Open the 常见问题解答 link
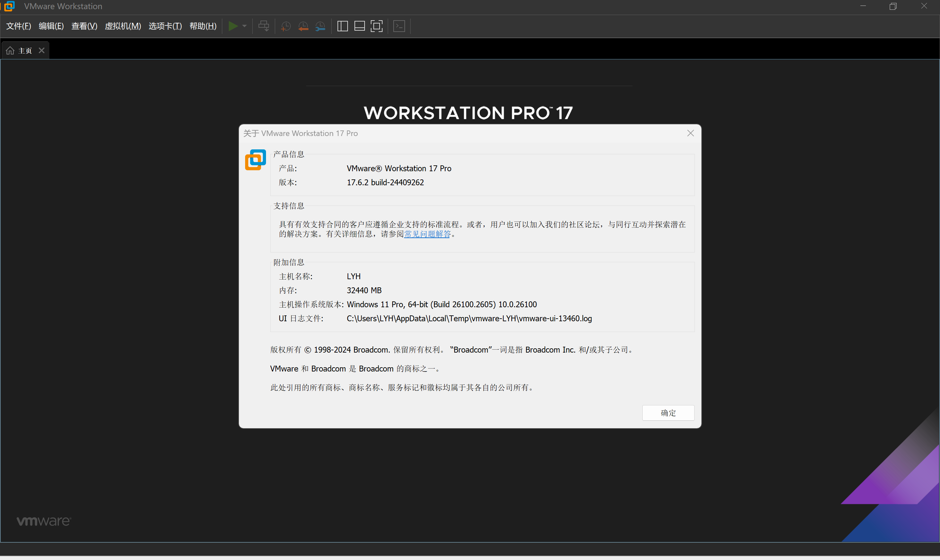940x560 pixels. 427,234
